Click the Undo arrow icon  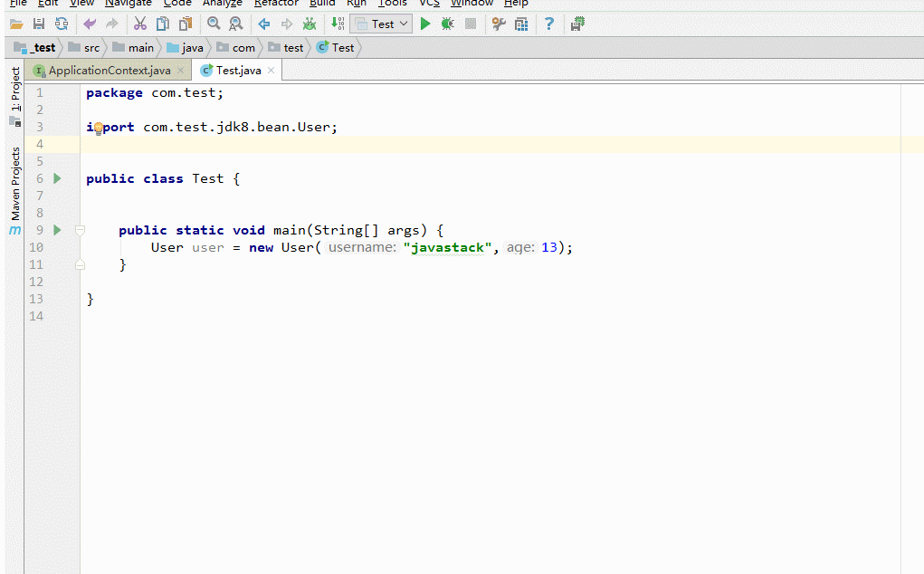pos(90,24)
